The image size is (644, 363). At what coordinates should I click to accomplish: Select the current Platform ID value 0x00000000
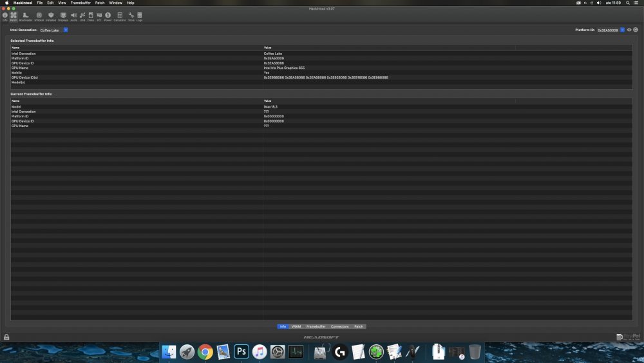(x=274, y=116)
